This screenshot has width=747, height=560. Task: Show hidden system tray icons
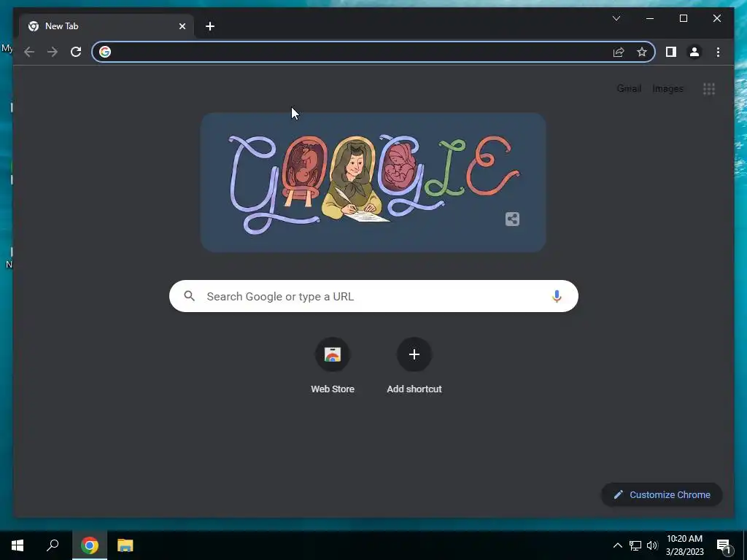click(617, 545)
